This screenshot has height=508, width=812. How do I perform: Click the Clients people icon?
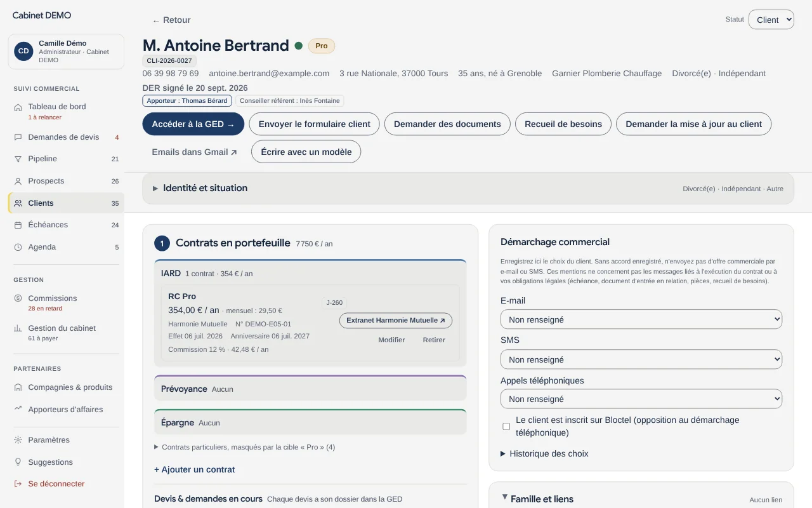(18, 203)
